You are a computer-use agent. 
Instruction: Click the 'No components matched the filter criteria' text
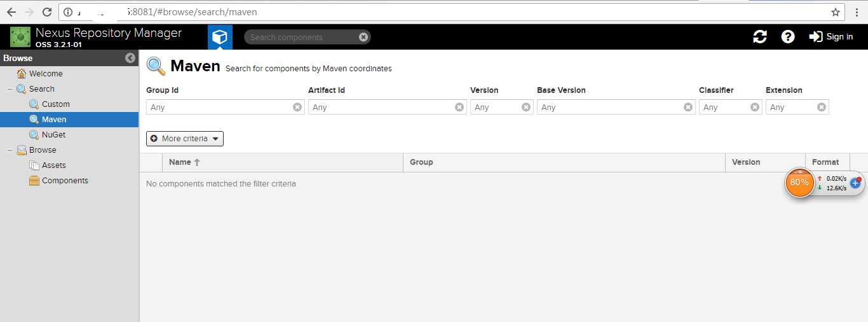coord(221,184)
